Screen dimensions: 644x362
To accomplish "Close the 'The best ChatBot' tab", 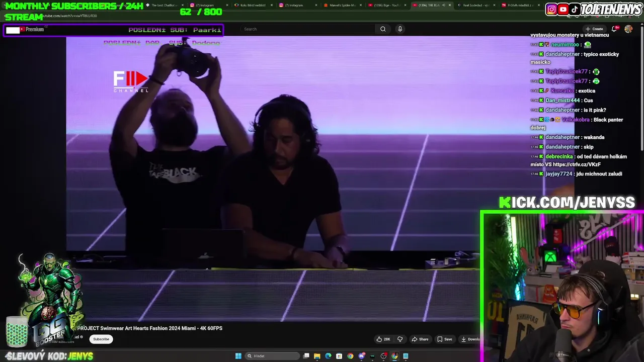I will click(x=182, y=5).
